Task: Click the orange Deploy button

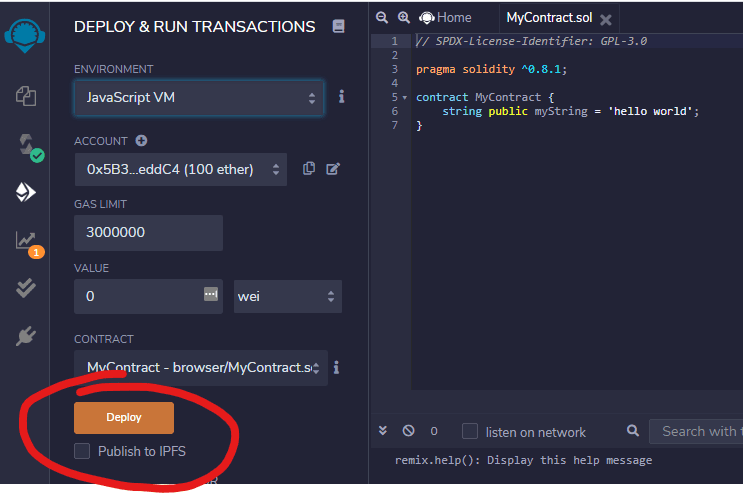Action: pos(124,417)
